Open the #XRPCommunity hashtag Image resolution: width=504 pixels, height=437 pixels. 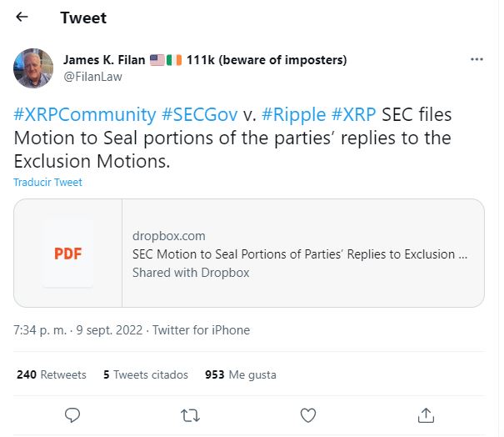pyautogui.click(x=84, y=114)
